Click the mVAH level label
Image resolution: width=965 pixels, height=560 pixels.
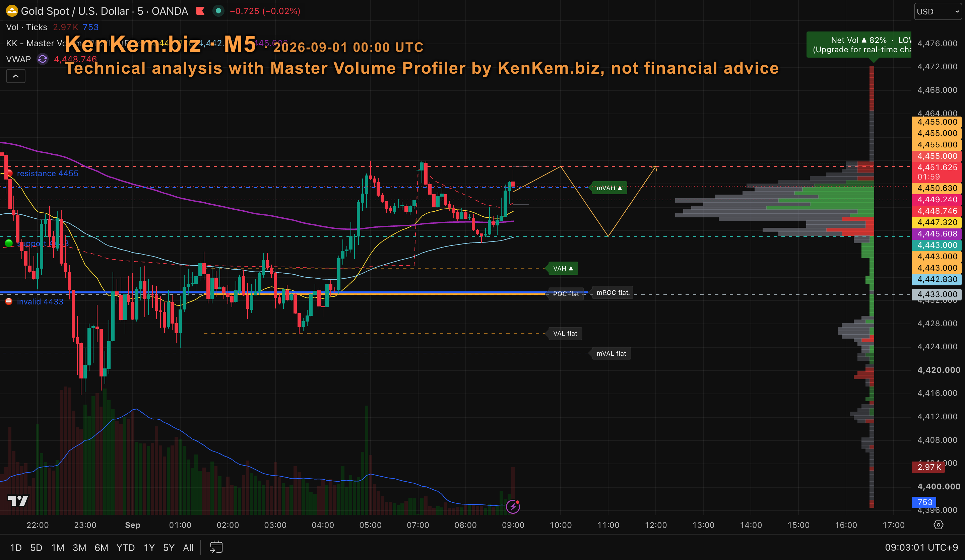click(609, 188)
